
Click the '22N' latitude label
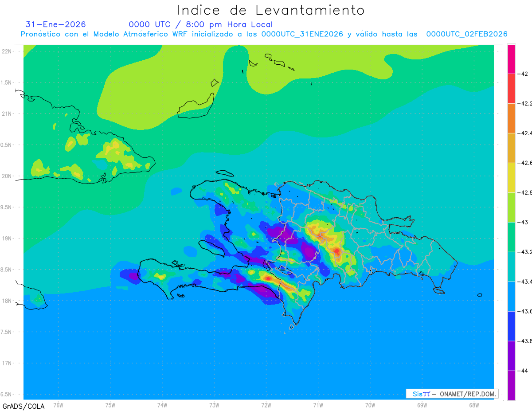point(7,51)
